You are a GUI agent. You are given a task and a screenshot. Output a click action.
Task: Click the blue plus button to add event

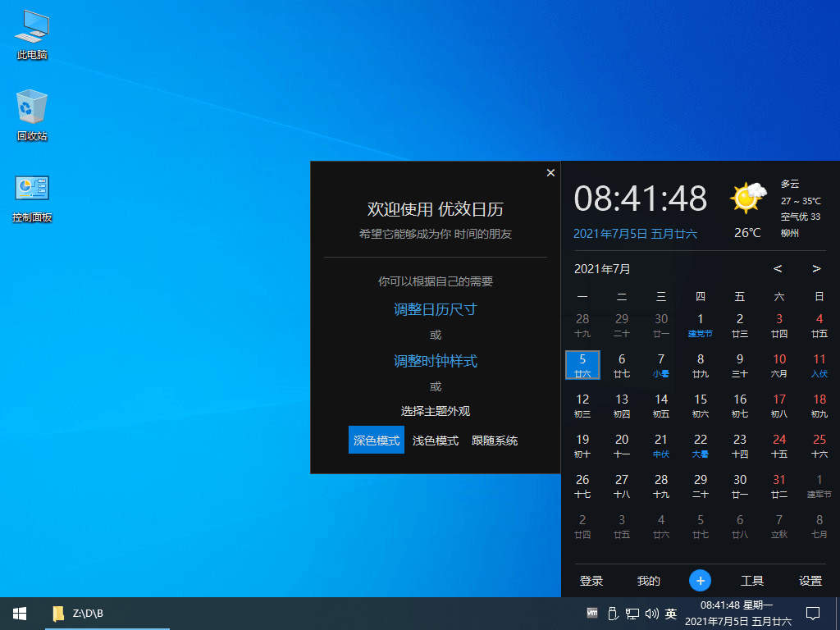(x=700, y=580)
